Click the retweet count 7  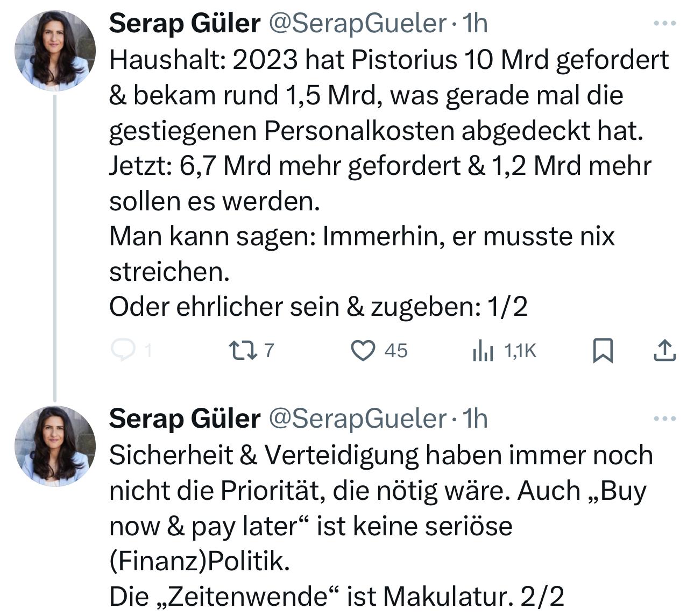coord(270,351)
